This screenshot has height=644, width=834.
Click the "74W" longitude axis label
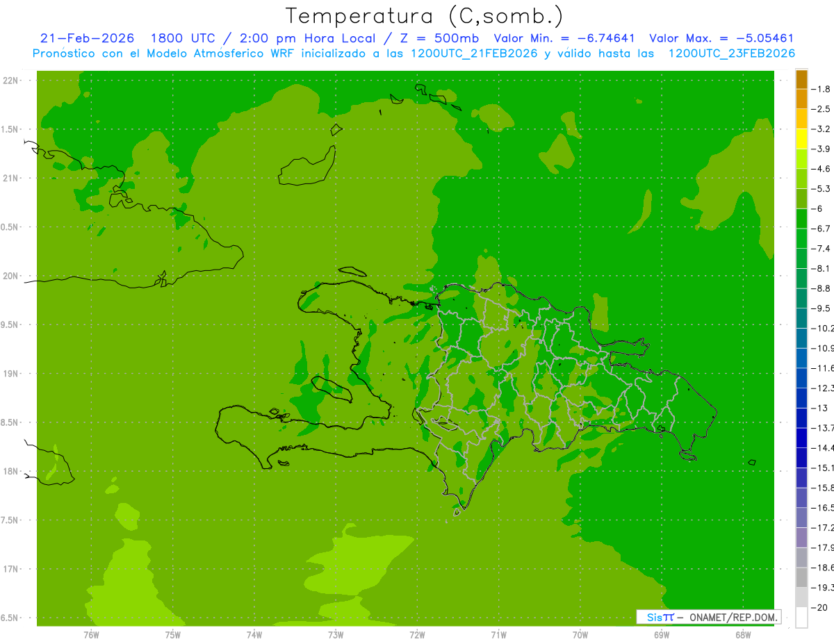click(x=254, y=634)
